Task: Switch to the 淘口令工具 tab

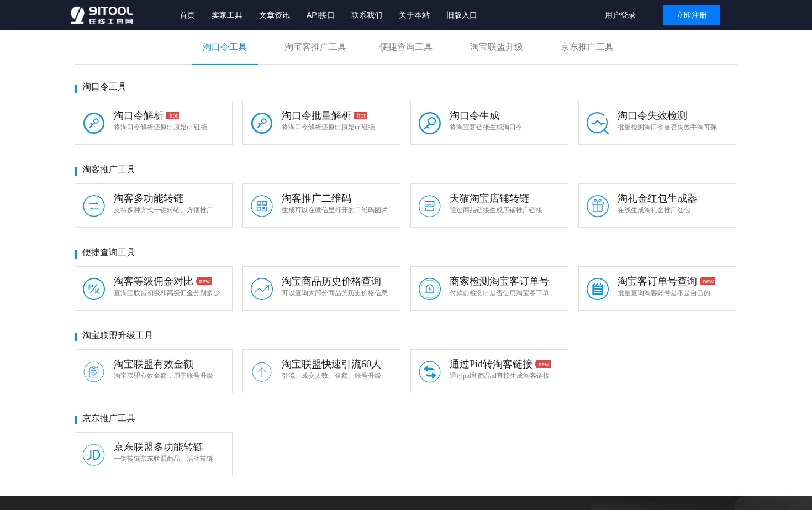Action: point(225,47)
